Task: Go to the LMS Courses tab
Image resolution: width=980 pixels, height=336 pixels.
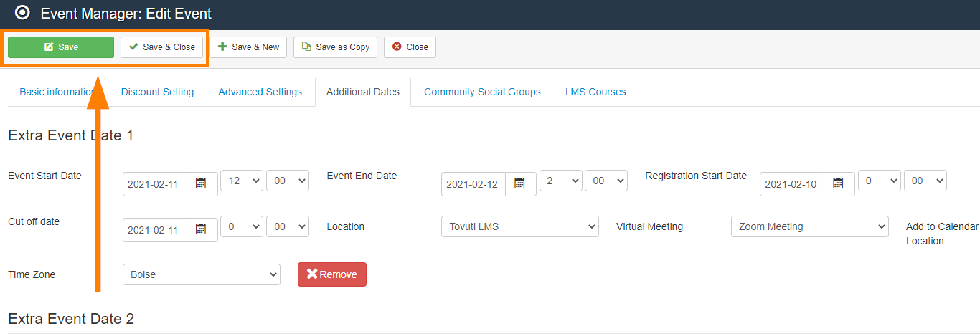Action: [x=595, y=92]
